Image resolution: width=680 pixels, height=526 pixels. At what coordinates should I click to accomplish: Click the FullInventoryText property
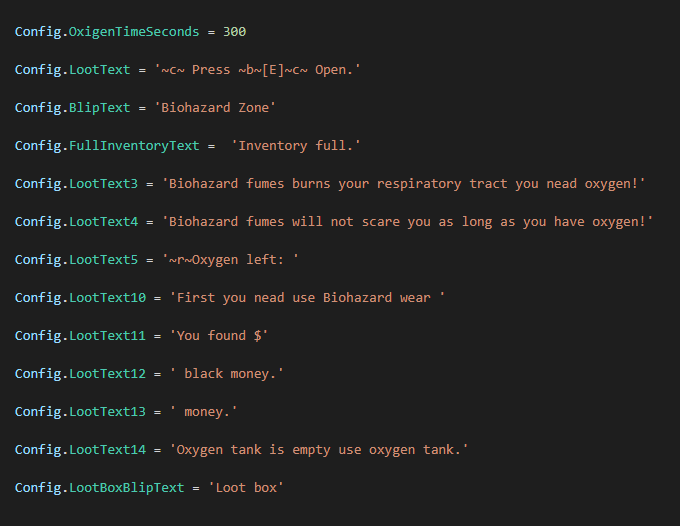[x=134, y=146]
